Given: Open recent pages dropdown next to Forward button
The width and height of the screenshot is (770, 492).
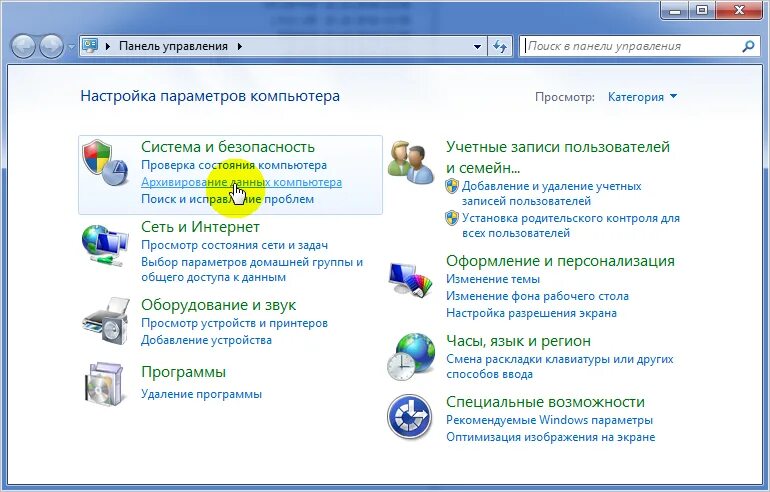Looking at the screenshot, I should click(x=72, y=47).
